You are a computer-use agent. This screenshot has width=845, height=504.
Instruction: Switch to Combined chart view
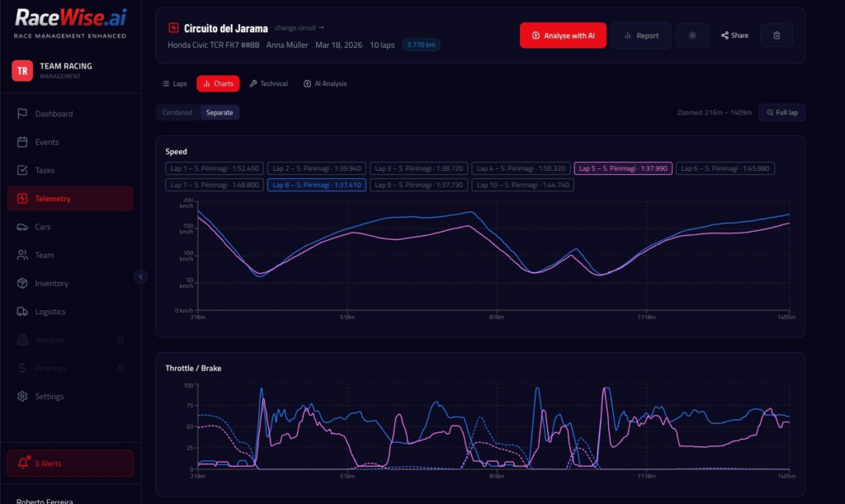(177, 112)
